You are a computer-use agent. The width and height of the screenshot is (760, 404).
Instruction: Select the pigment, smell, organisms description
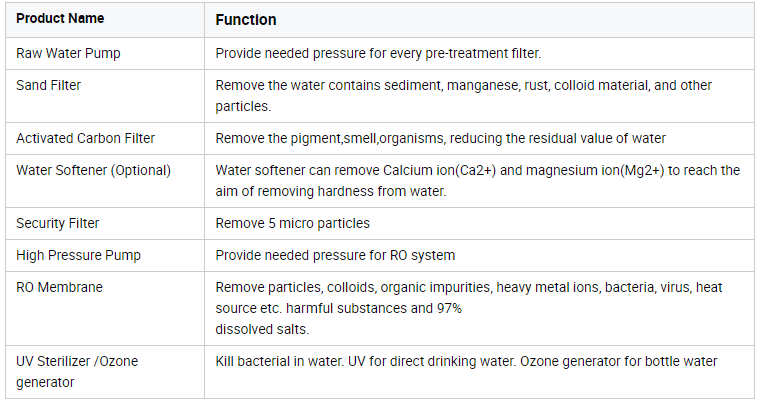pyautogui.click(x=440, y=138)
